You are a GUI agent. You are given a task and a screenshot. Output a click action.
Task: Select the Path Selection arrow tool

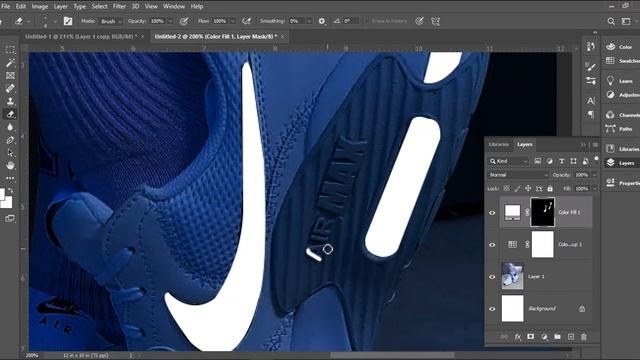pos(10,153)
